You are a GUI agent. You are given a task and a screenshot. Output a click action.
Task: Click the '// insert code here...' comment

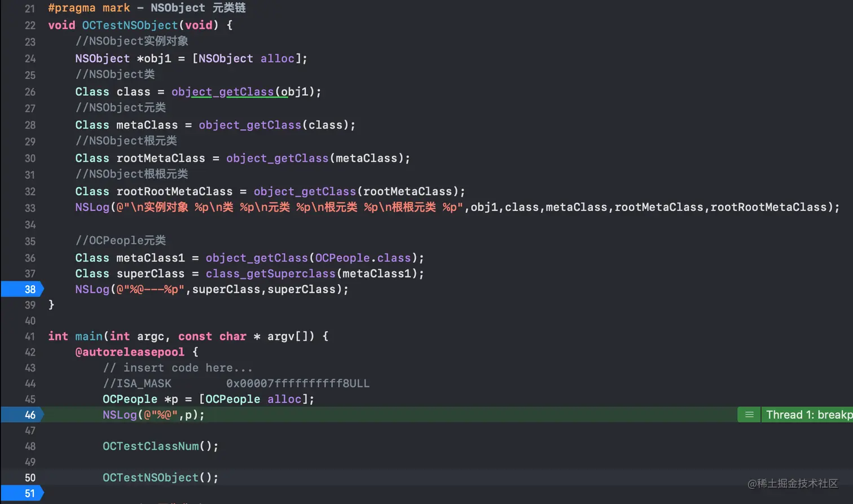click(x=178, y=368)
